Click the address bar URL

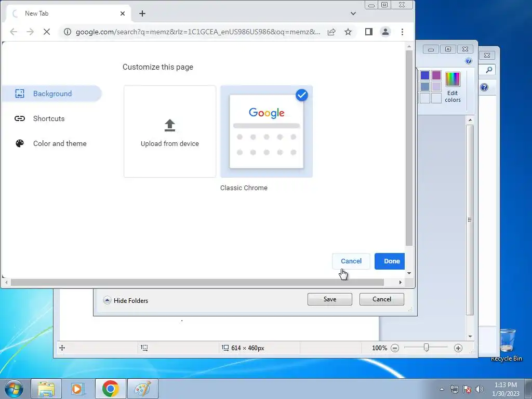point(198,32)
